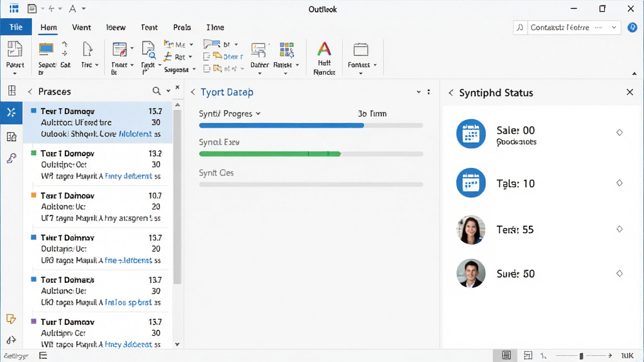Collapse the ribbon with the up arrow
This screenshot has height=362, width=644.
pyautogui.click(x=634, y=74)
